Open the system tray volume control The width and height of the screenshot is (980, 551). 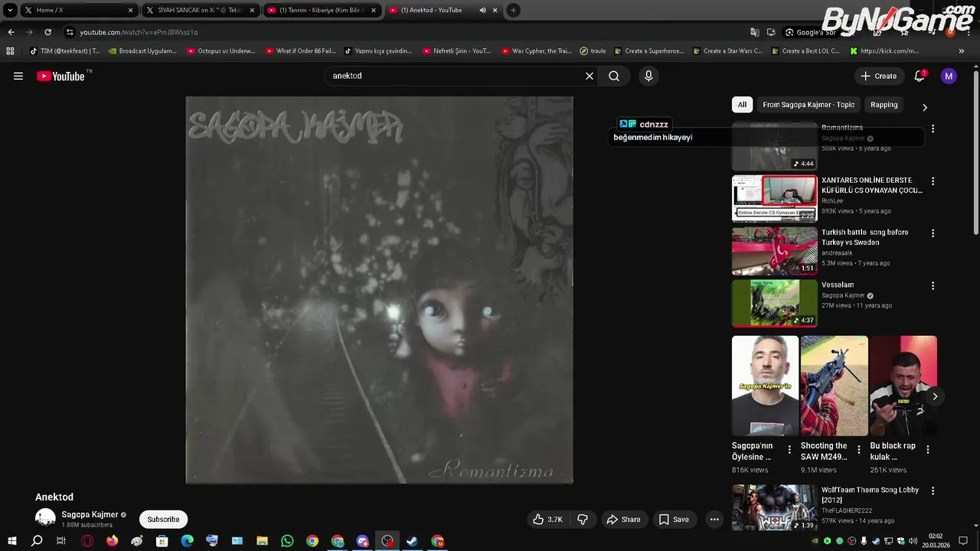(913, 541)
